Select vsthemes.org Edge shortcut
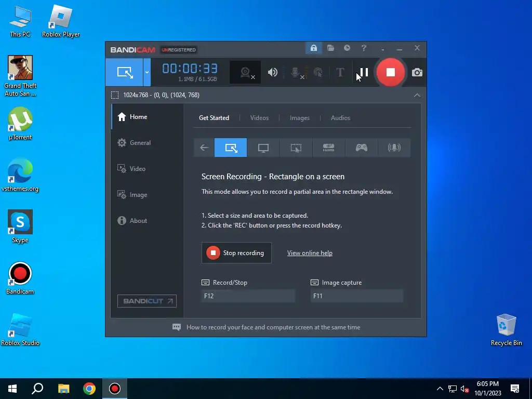This screenshot has width=532, height=399. pos(20,175)
